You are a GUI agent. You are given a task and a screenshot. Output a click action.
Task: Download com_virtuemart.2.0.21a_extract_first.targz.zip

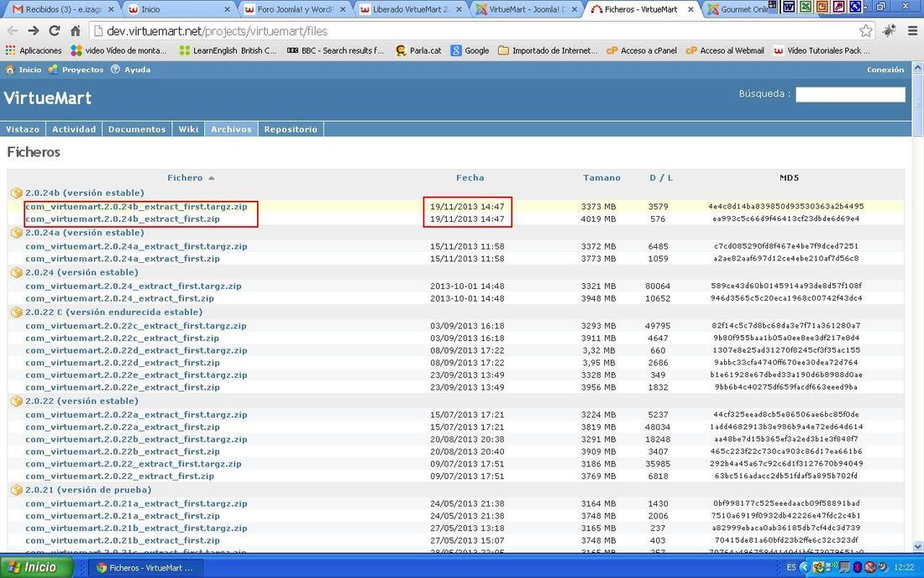(x=136, y=504)
